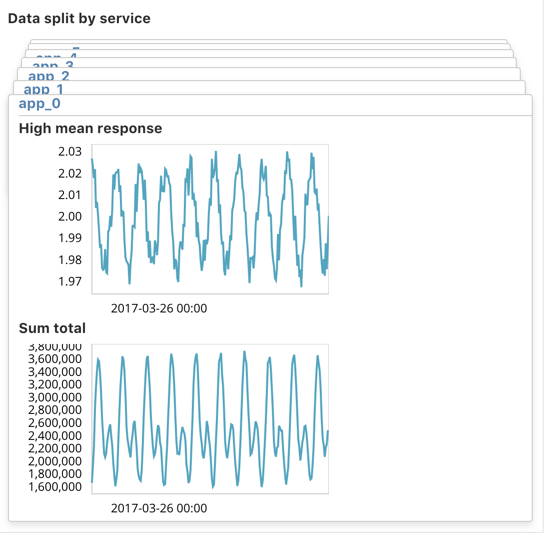
Task: Click the 3,600,000 axis value
Action: tap(55, 359)
